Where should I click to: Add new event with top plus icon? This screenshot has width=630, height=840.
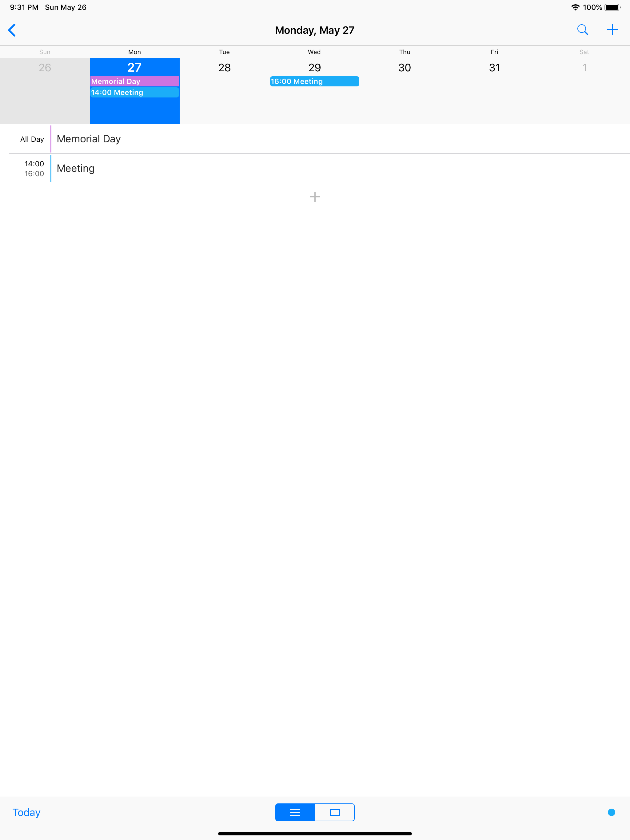(612, 30)
